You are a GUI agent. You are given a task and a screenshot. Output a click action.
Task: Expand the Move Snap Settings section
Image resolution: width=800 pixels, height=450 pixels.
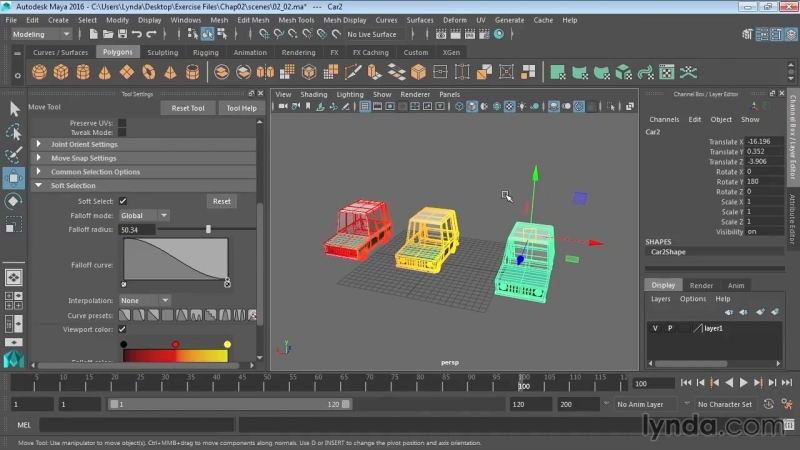84,158
